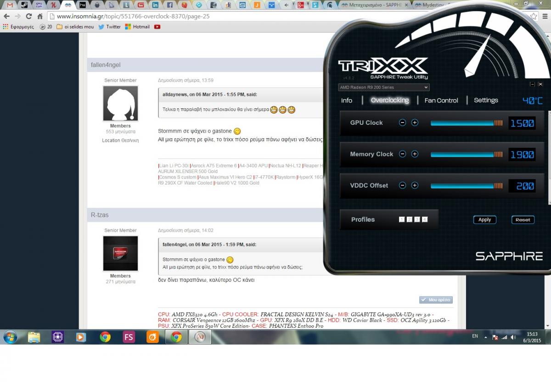
Task: Click R-tzas's avatar image
Action: [x=120, y=253]
